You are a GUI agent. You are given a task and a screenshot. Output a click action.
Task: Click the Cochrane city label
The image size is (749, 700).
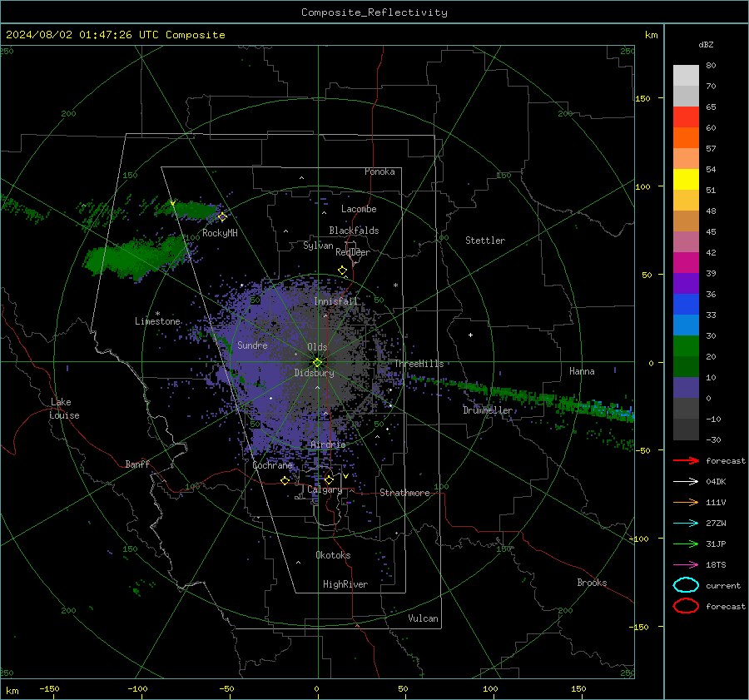click(272, 465)
